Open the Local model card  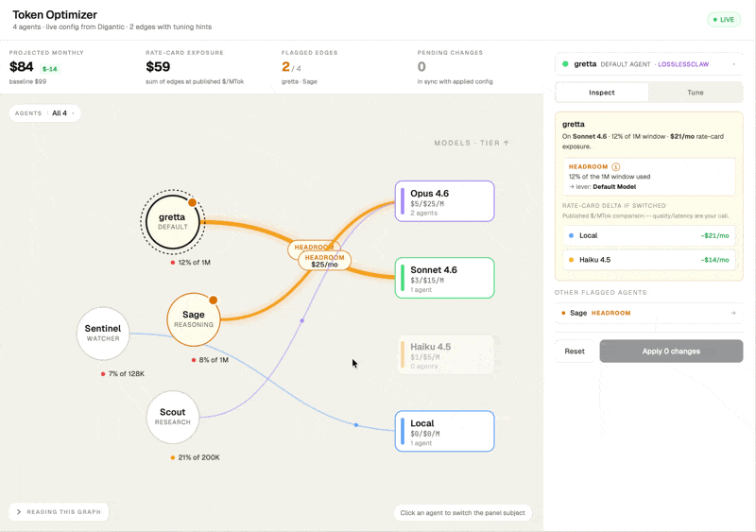444,431
